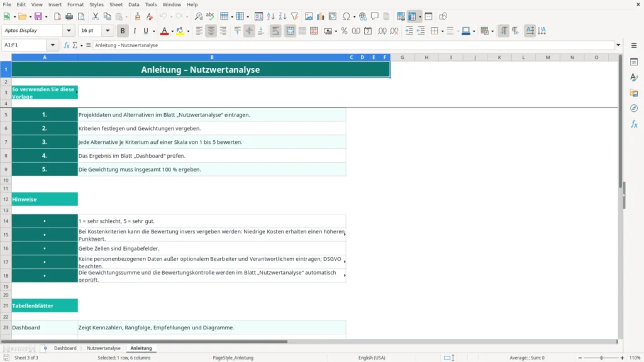Select column B header
The width and height of the screenshot is (644, 362).
212,57
